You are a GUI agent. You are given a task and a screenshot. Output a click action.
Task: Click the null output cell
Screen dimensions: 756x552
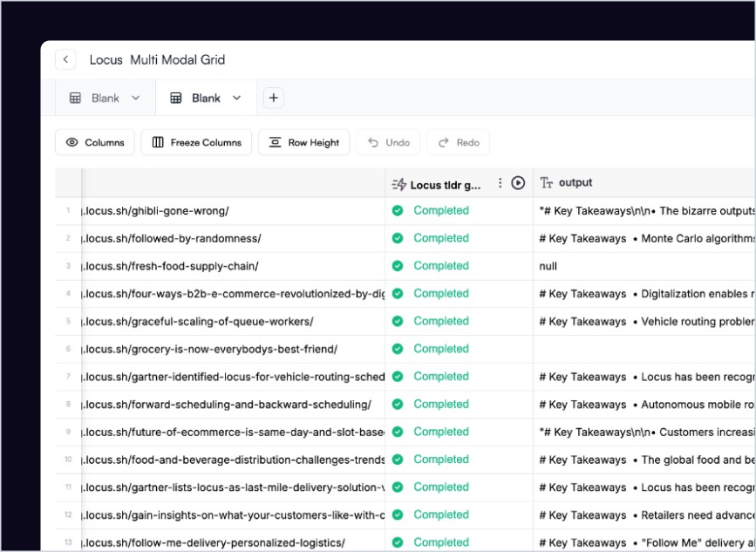644,266
